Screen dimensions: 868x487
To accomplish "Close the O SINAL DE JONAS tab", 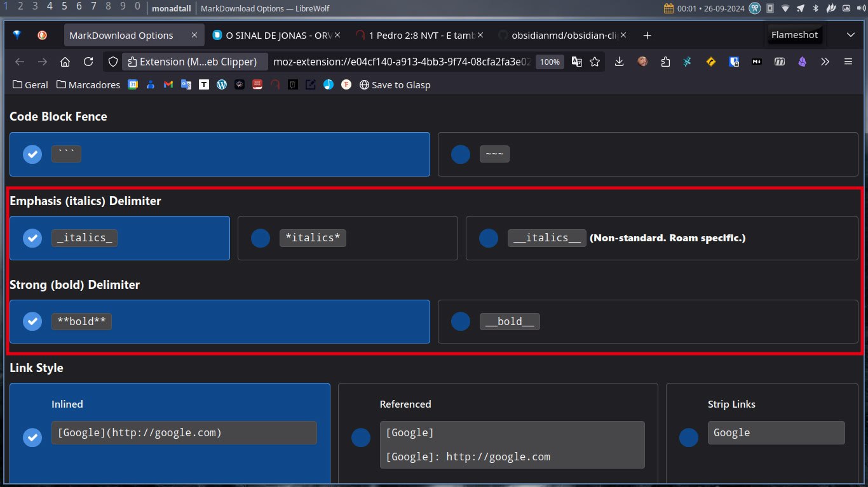I will coord(337,36).
